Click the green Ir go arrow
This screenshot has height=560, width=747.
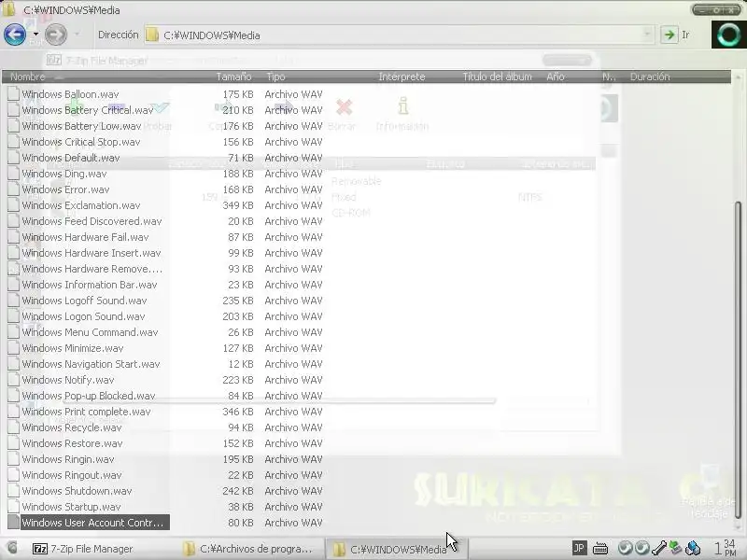(669, 35)
